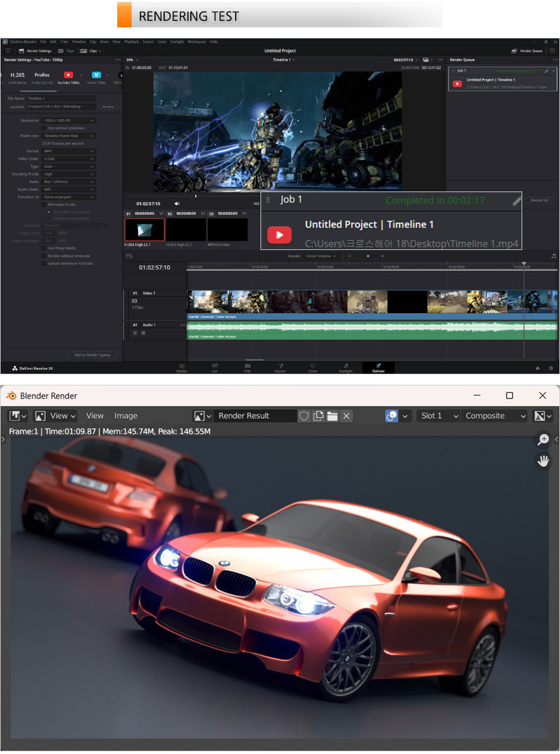Click the Browse button for location
This screenshot has height=754, width=560.
point(108,107)
